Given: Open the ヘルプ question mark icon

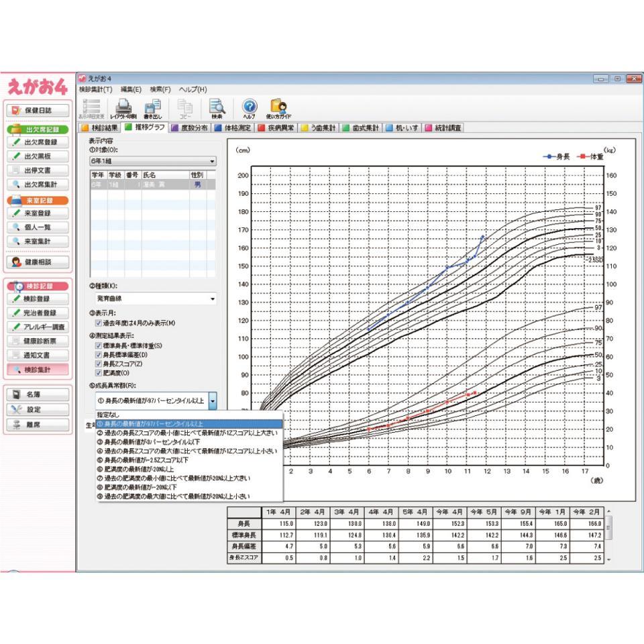Looking at the screenshot, I should point(249,109).
